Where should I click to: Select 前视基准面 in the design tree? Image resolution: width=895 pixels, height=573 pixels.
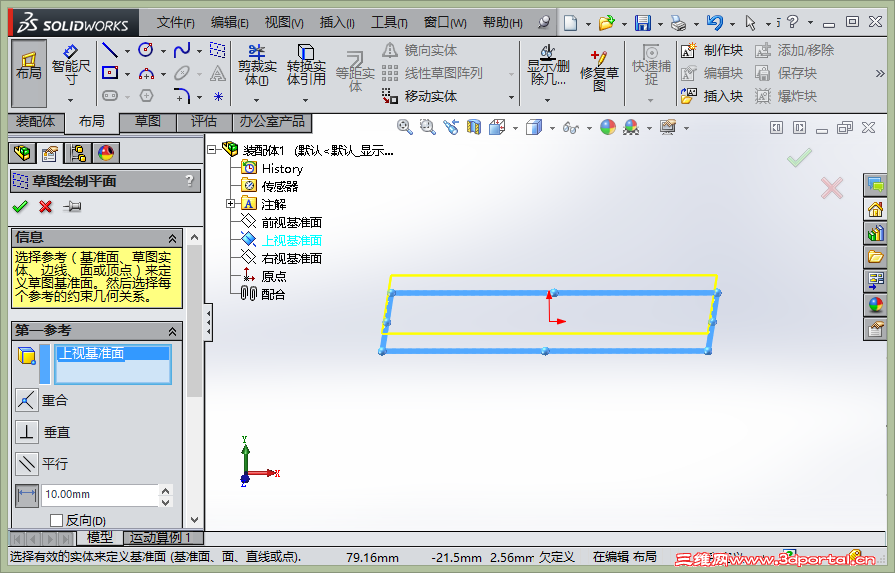tap(292, 223)
